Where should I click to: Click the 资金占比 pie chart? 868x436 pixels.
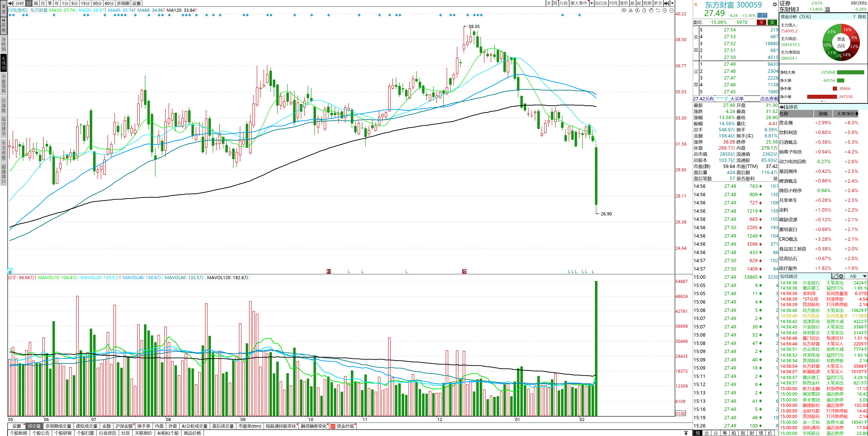[x=841, y=42]
